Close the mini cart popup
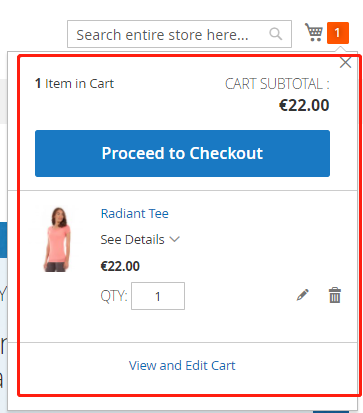 point(345,62)
